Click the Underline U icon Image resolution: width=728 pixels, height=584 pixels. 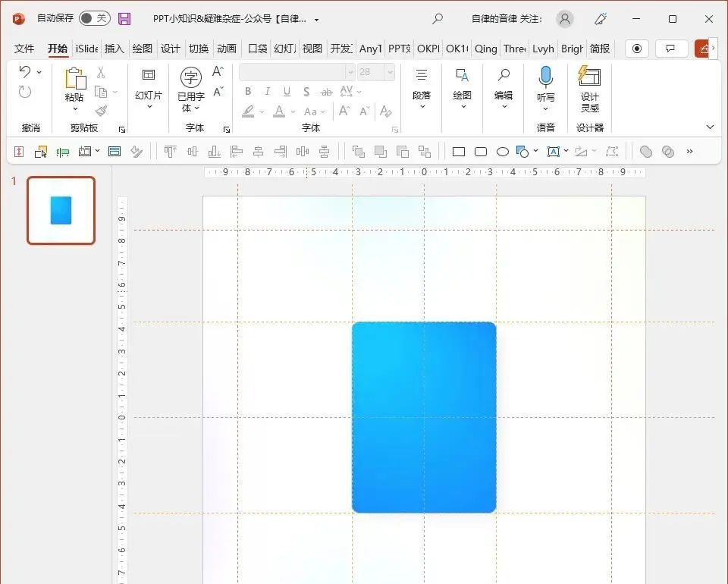(x=287, y=92)
